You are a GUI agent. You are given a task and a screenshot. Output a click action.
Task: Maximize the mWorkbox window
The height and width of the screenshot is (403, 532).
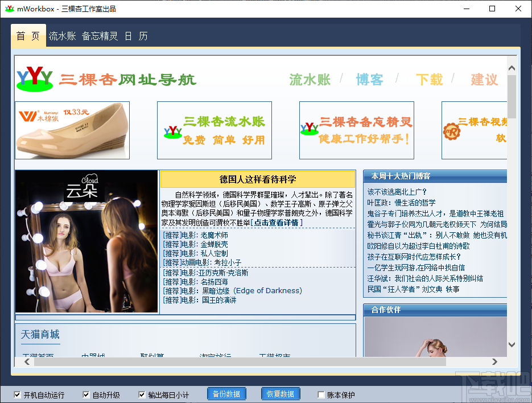point(492,9)
